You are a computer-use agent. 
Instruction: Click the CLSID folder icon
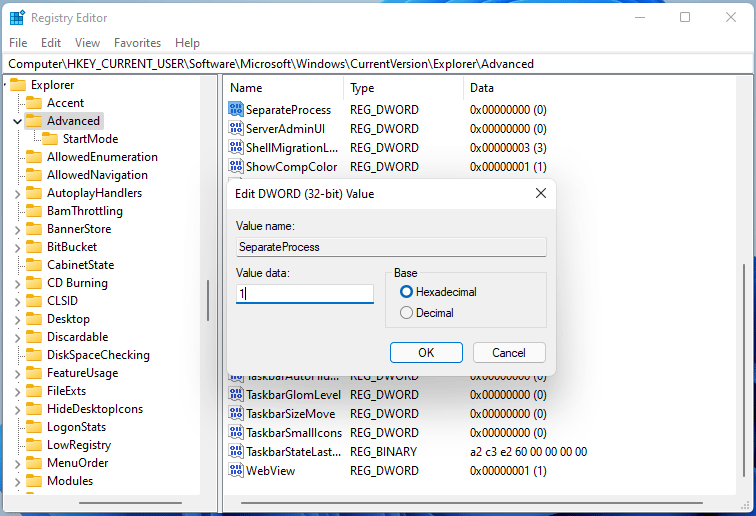34,301
